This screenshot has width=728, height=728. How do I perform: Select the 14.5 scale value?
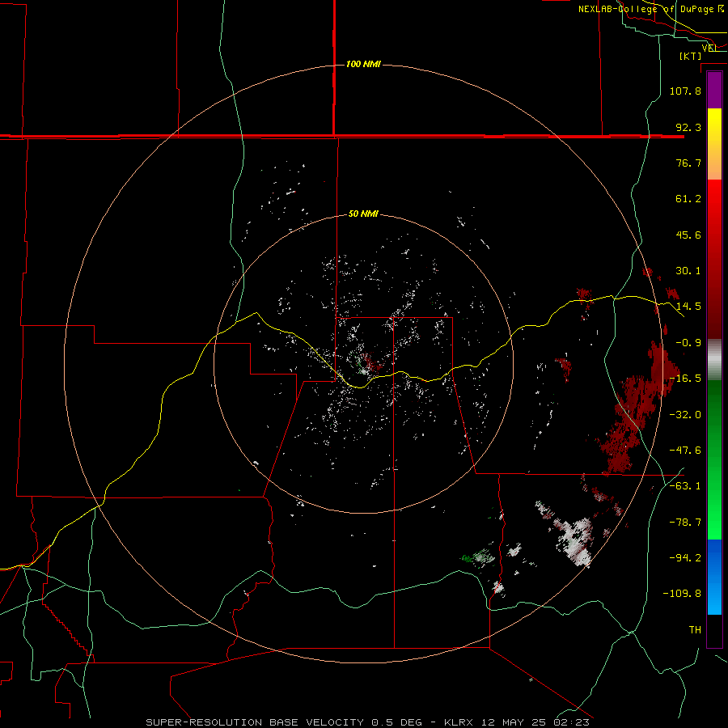pyautogui.click(x=688, y=307)
